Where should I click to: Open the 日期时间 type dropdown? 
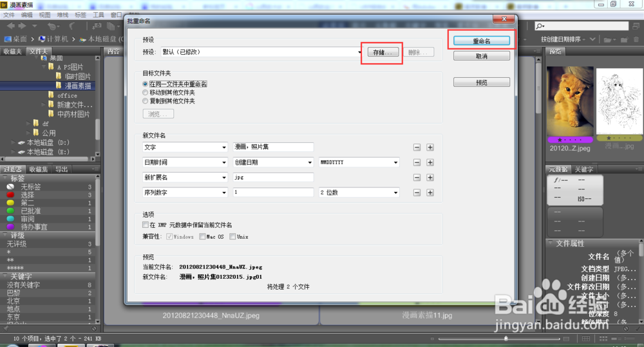185,162
